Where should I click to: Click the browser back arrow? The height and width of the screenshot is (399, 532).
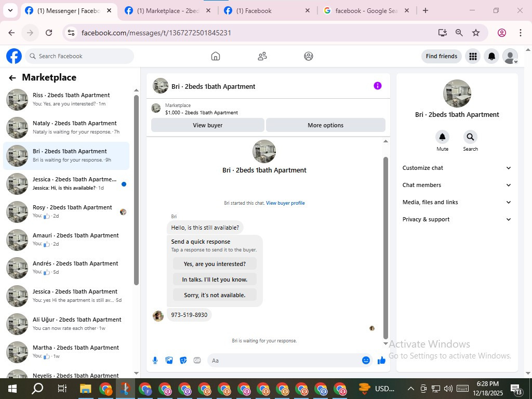[11, 33]
